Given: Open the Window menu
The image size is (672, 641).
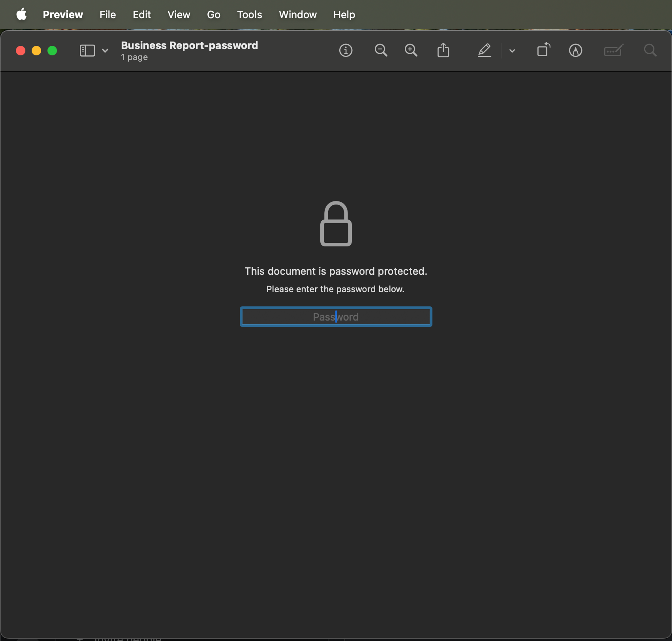Looking at the screenshot, I should (x=298, y=15).
